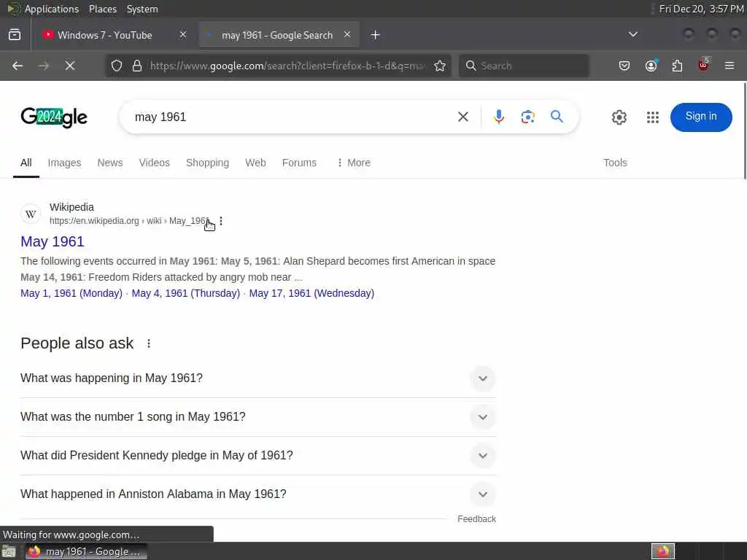Close the may 1961 Google Search tab
Image resolution: width=747 pixels, height=560 pixels.
pyautogui.click(x=347, y=34)
